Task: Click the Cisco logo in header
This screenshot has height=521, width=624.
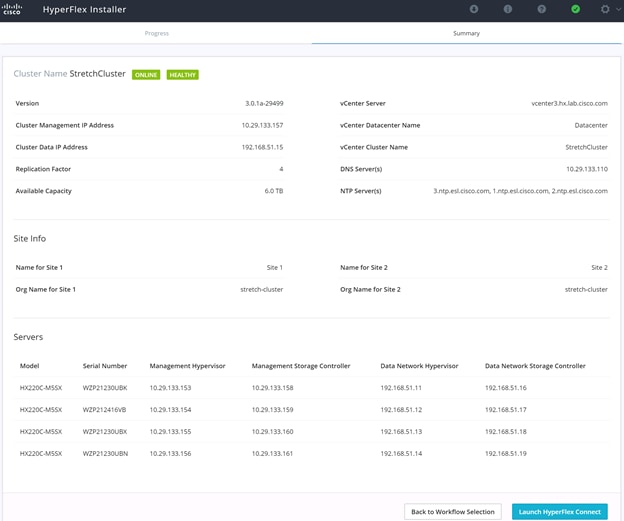Action: (x=12, y=9)
